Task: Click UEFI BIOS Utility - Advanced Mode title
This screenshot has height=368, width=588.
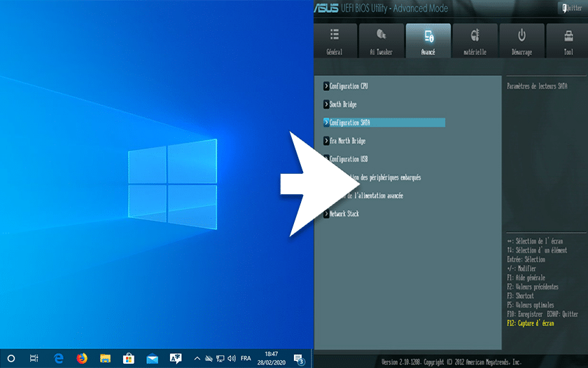Action: 394,8
